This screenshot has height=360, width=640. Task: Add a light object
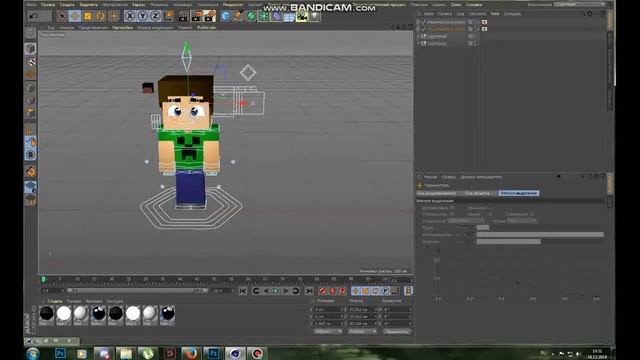[315, 16]
